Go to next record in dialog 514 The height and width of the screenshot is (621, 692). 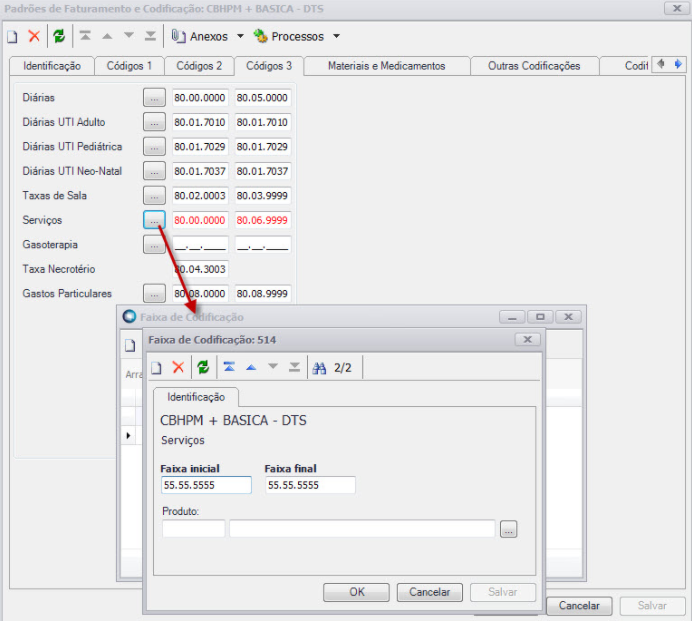tap(273, 366)
